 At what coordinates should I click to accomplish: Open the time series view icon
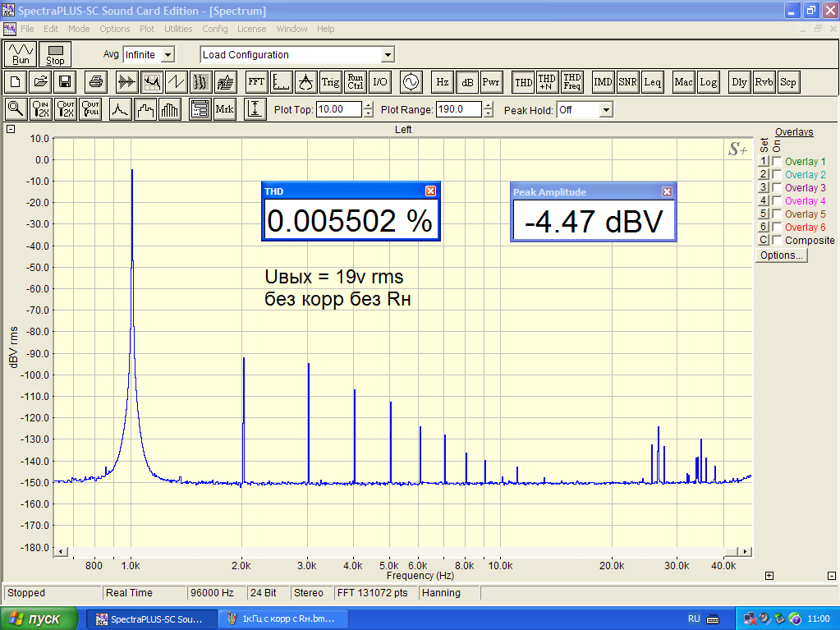127,82
